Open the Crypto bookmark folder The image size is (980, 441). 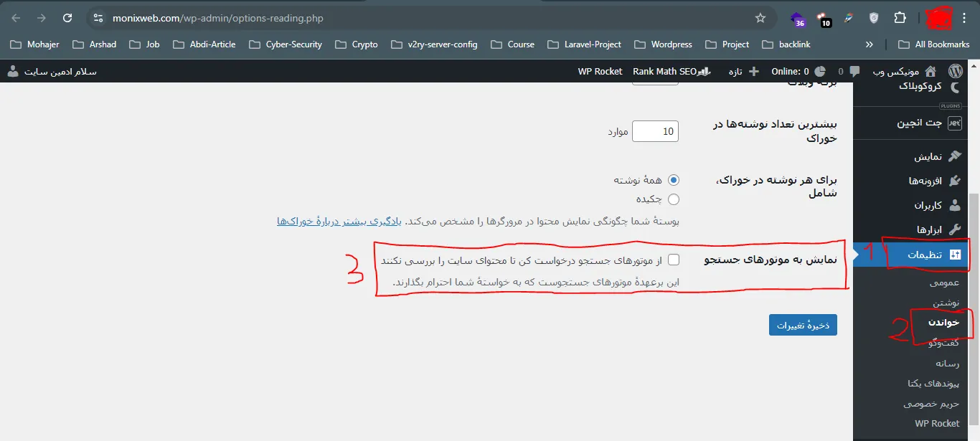357,44
